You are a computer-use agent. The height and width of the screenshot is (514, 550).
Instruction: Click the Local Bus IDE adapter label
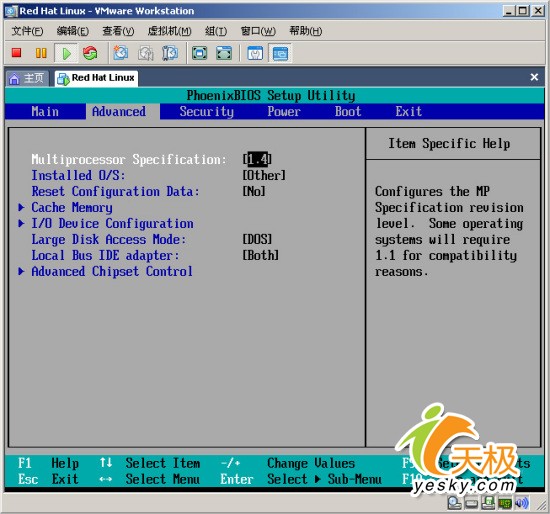105,255
